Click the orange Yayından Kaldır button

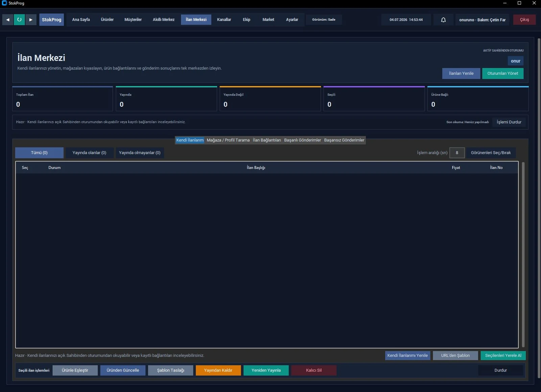(218, 370)
